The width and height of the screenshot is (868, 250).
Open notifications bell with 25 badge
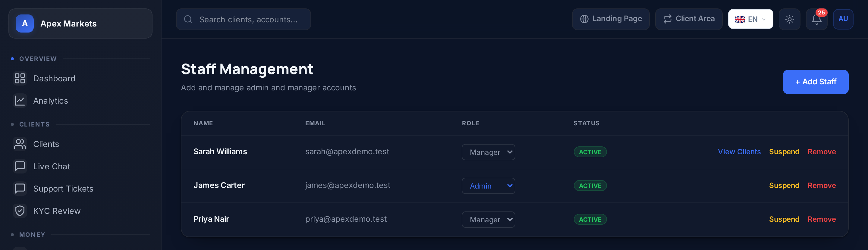816,19
